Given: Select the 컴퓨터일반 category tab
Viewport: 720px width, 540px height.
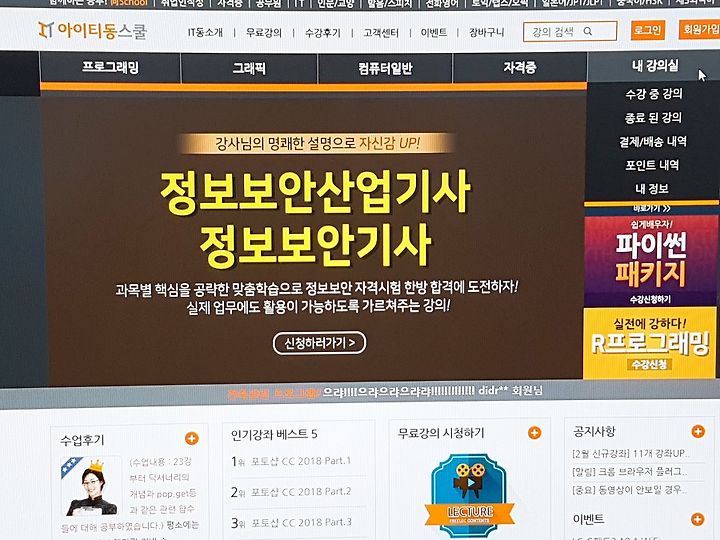Looking at the screenshot, I should tap(385, 68).
